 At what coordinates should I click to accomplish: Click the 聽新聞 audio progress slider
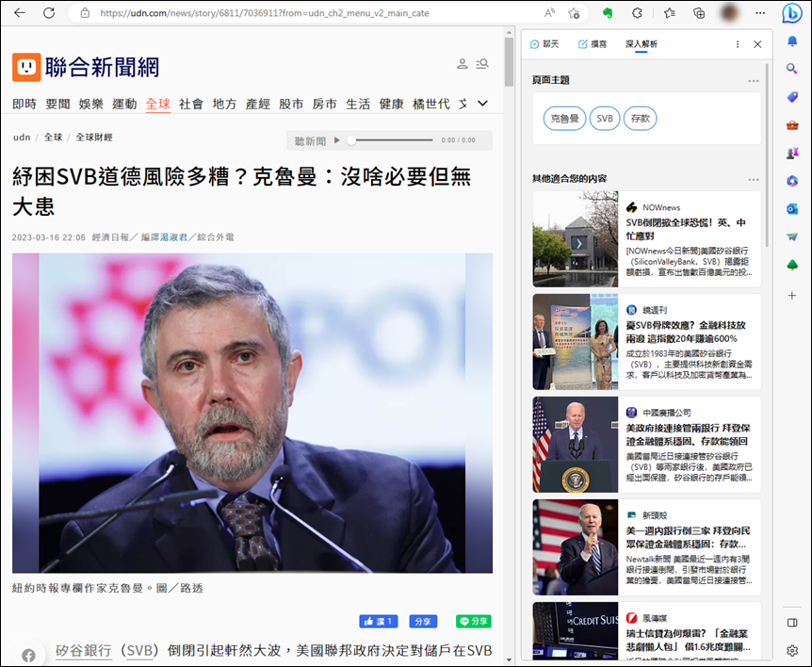click(392, 139)
